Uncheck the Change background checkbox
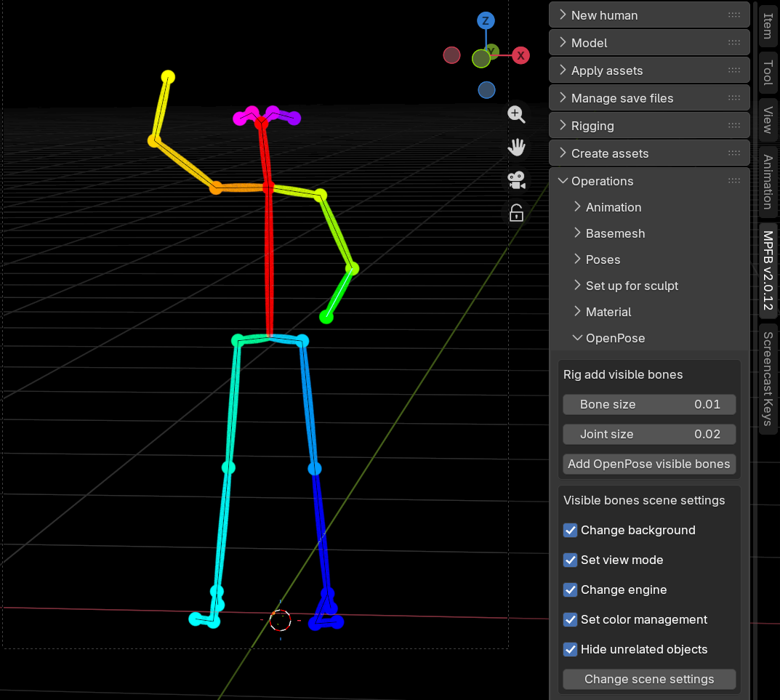 (571, 531)
